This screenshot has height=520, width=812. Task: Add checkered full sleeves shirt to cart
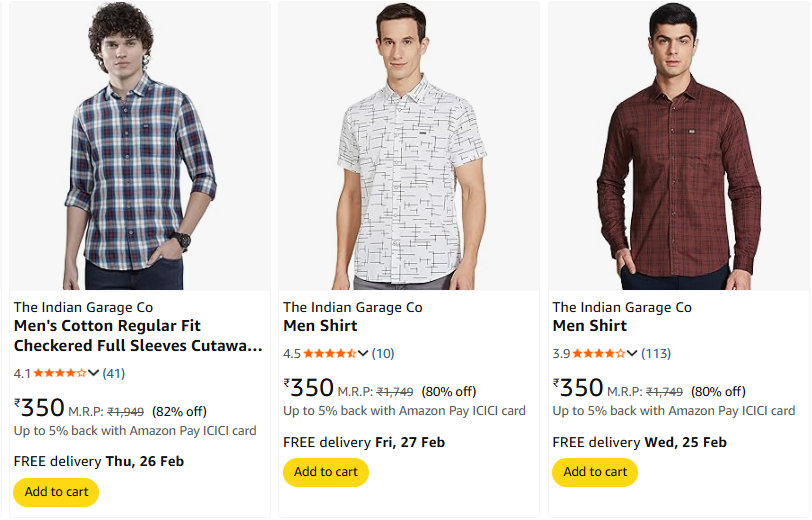56,491
